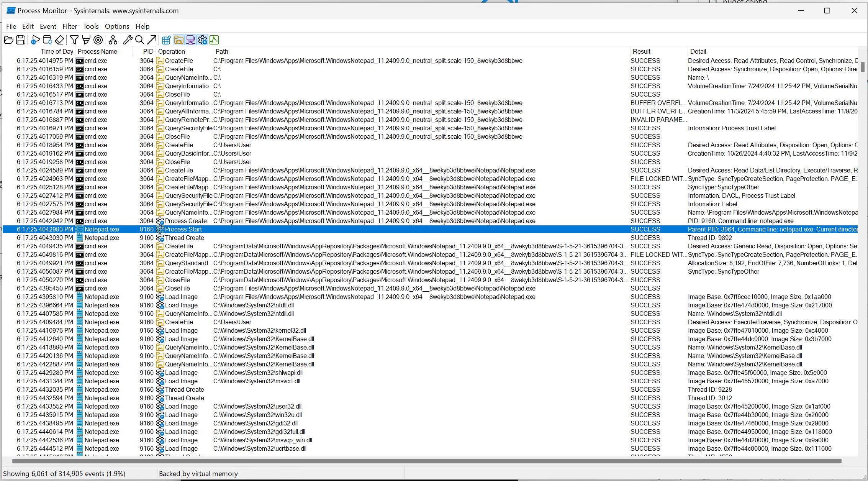Click the Find magnifier icon
The height and width of the screenshot is (481, 868).
[x=140, y=40]
